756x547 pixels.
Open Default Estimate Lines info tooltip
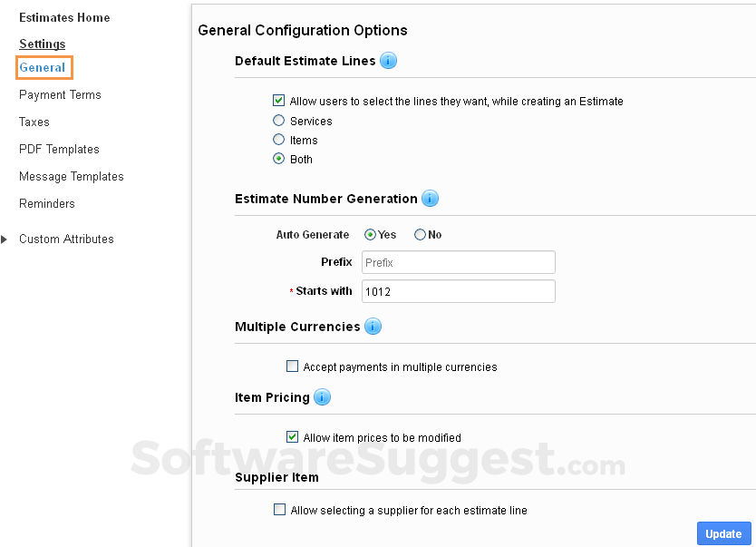click(x=388, y=61)
